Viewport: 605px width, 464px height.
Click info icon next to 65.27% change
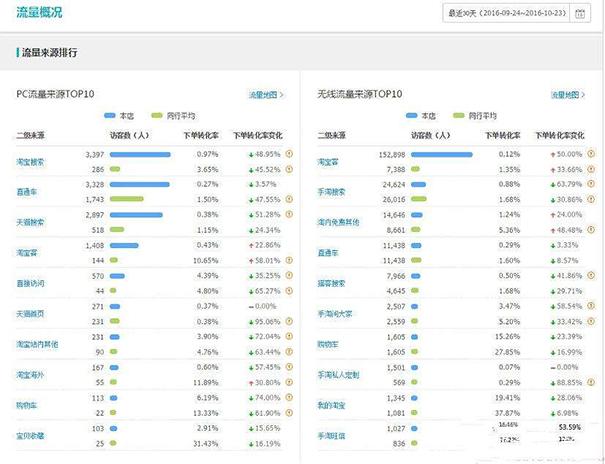(x=289, y=290)
